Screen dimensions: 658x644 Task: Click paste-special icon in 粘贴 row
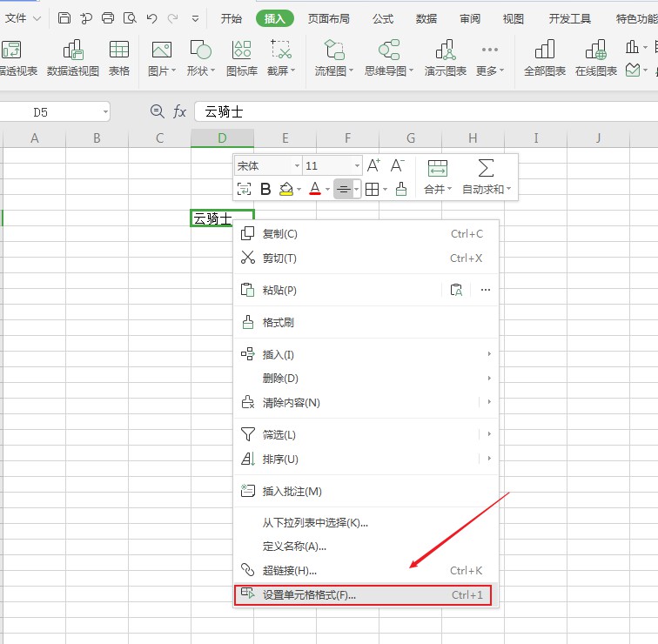456,290
